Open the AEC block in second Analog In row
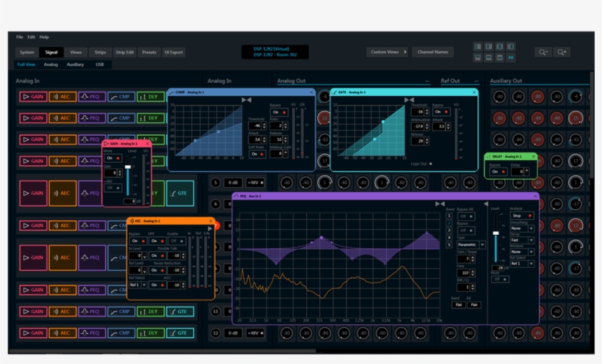Image resolution: width=602 pixels, height=364 pixels. pos(62,117)
